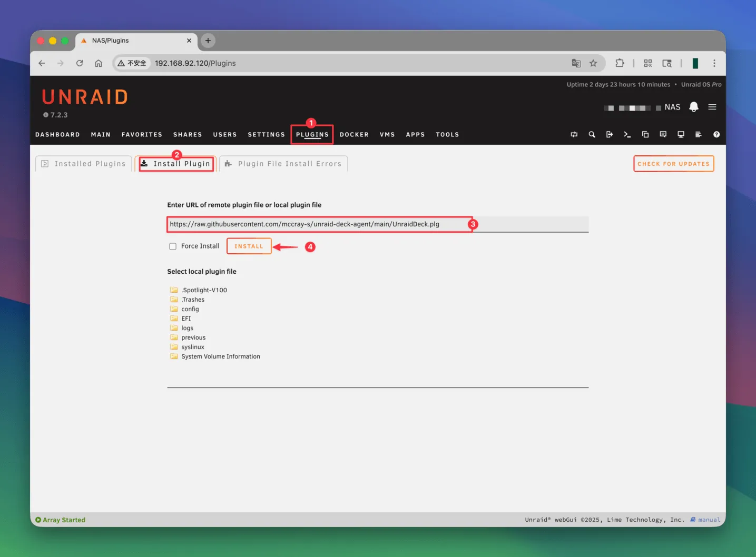Image resolution: width=756 pixels, height=557 pixels.
Task: Expand the logs folder
Action: coord(182,328)
